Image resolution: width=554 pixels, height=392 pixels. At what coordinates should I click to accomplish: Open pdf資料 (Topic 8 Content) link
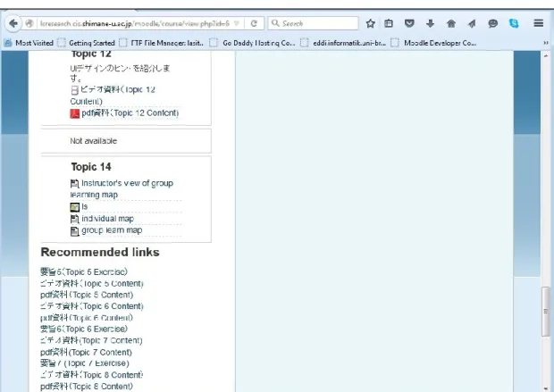[87, 387]
